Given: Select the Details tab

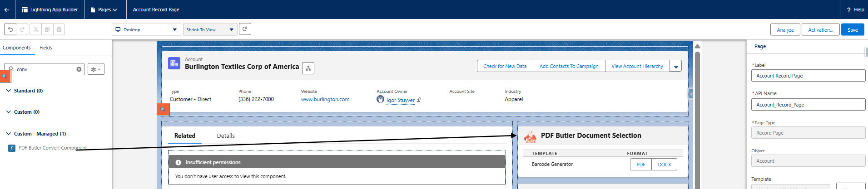Looking at the screenshot, I should point(226,136).
